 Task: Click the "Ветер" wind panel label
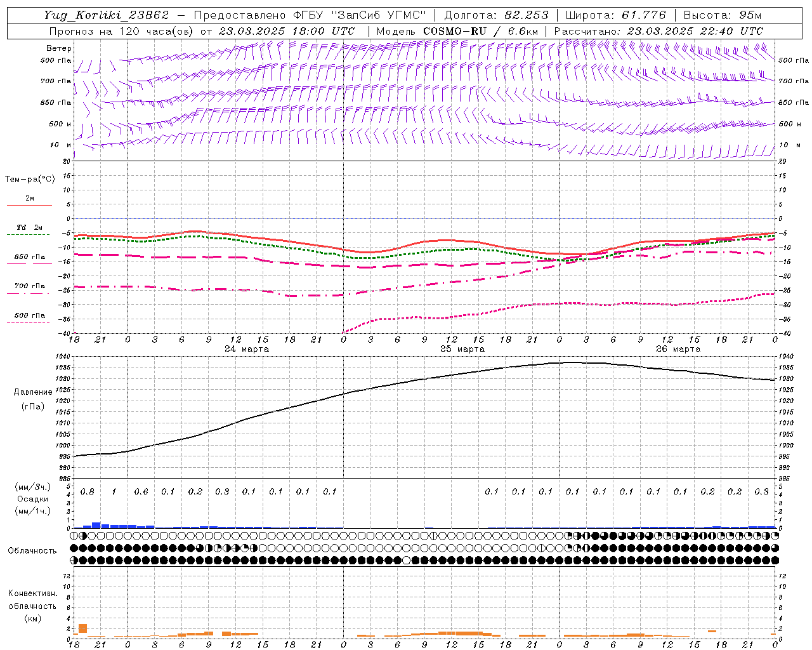click(x=59, y=48)
